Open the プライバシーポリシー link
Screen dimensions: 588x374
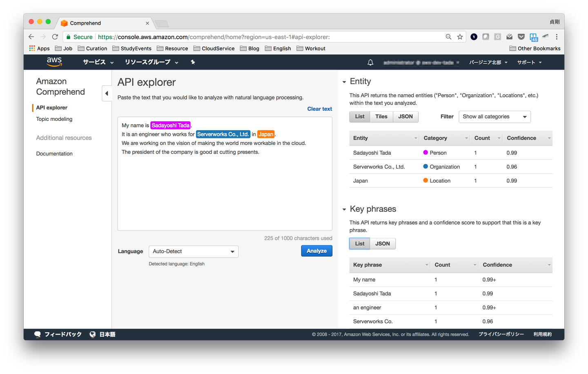pos(501,334)
